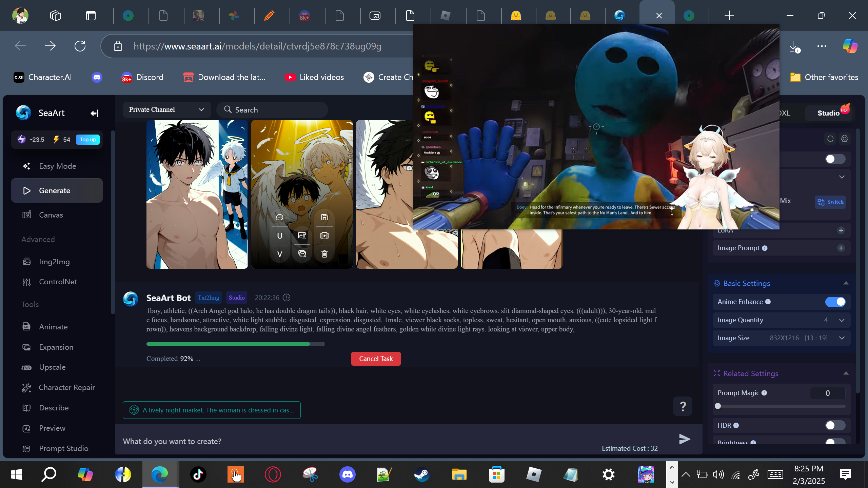Open Steam from the Windows taskbar

(x=422, y=474)
